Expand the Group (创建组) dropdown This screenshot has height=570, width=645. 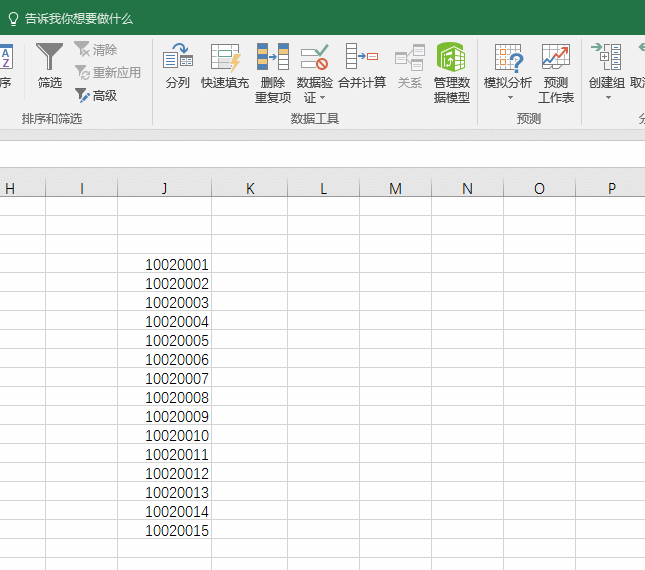606,98
